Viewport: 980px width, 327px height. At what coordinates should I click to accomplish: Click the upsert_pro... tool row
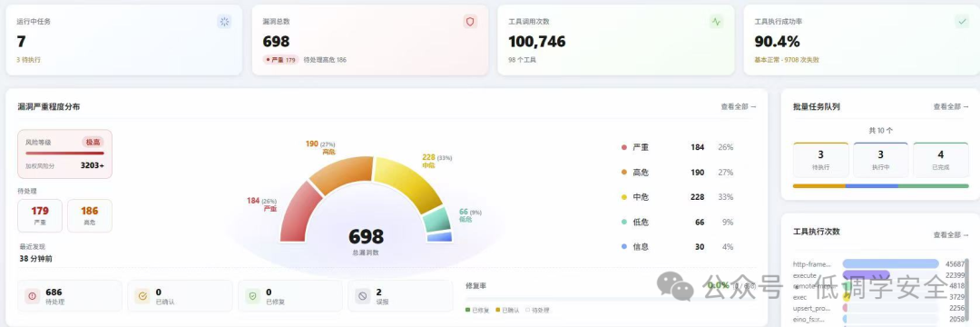pos(878,308)
